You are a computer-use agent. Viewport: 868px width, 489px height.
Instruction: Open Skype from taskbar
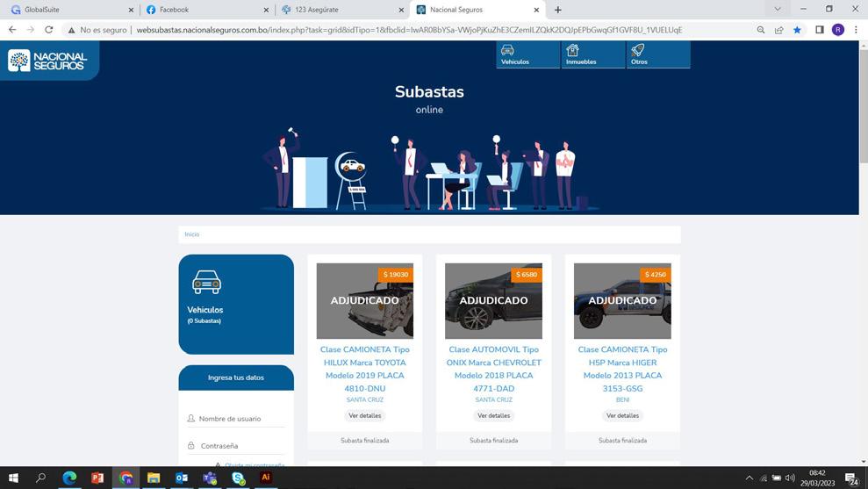point(238,478)
